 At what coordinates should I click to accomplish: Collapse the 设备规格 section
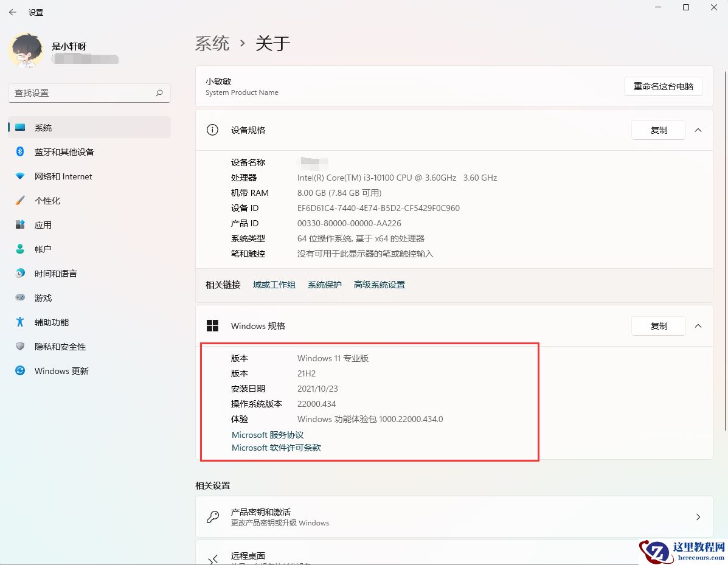pyautogui.click(x=698, y=130)
